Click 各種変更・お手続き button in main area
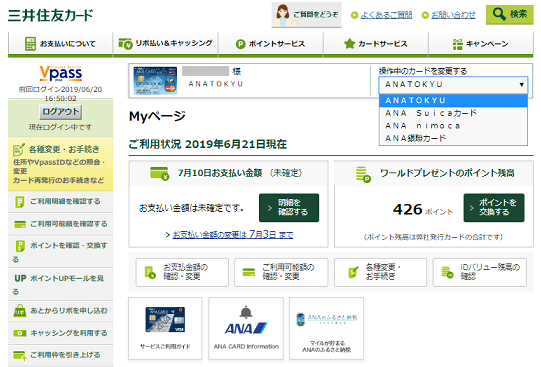Viewport: 541px width, 367px height. click(380, 272)
